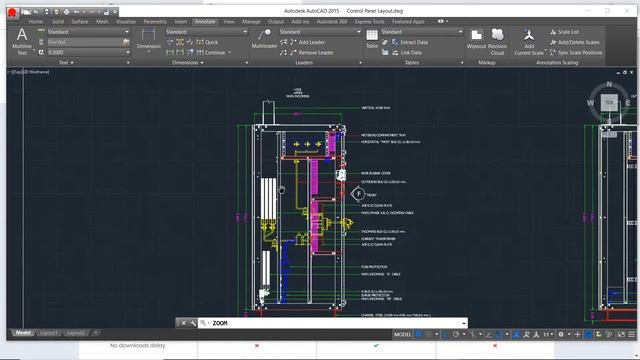640x360 pixels.
Task: Click Sync Scale Positions
Action: click(x=576, y=53)
